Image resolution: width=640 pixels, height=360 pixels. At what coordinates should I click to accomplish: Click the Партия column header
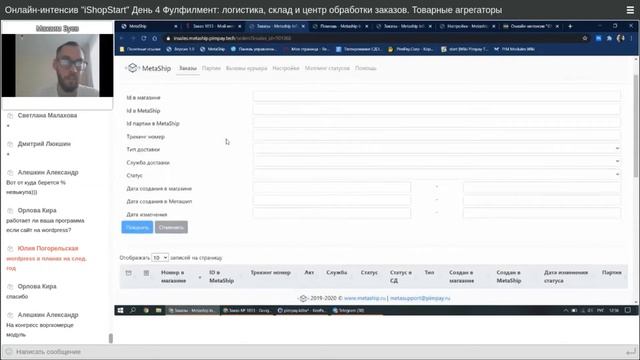(611, 273)
